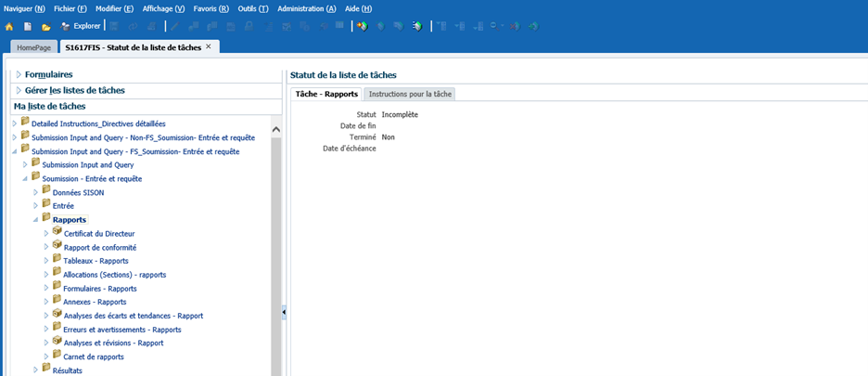Collapse Submission Input and Query - FS_Soumission node
This screenshot has height=376, width=868.
pos(15,151)
